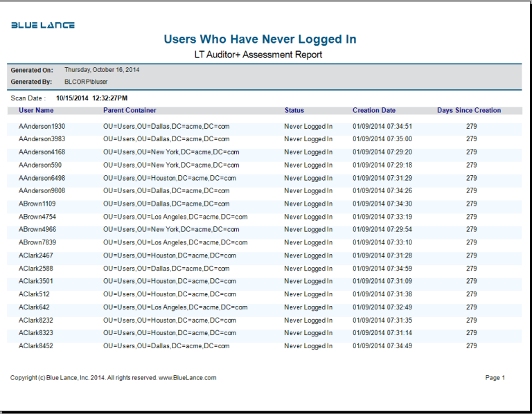
Task: Click the Generated On date value
Action: (102, 70)
